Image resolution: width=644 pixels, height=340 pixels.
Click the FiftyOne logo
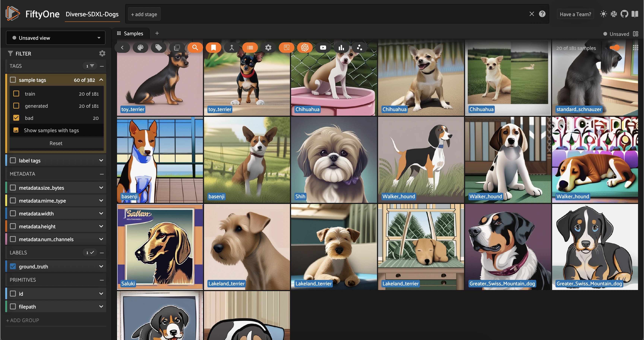[12, 14]
